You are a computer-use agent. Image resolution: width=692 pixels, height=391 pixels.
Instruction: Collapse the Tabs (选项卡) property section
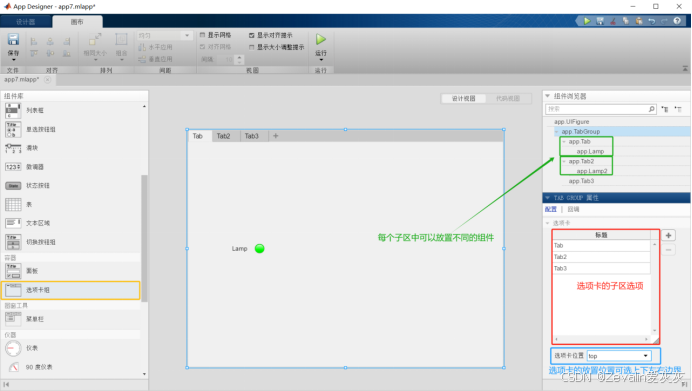pyautogui.click(x=548, y=223)
